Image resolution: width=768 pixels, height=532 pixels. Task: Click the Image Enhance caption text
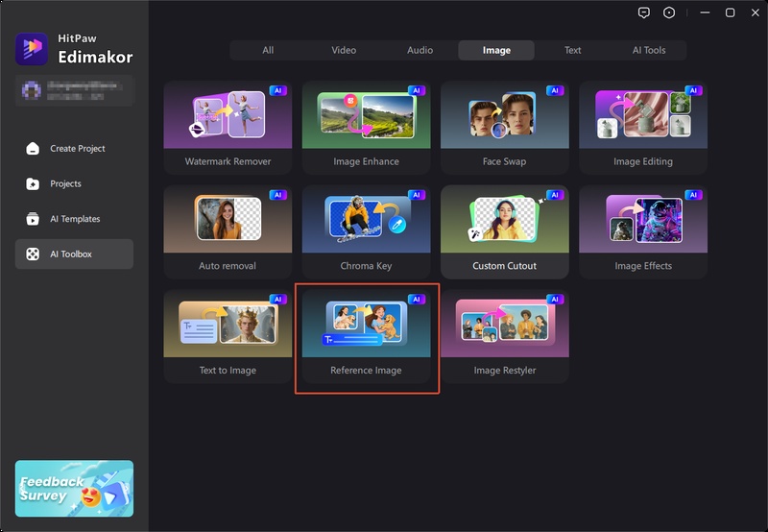coord(367,161)
